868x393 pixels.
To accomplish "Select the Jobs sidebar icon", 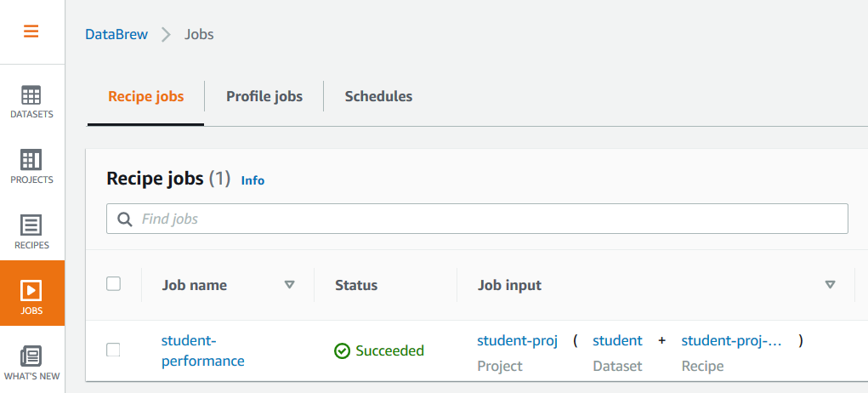I will (31, 297).
